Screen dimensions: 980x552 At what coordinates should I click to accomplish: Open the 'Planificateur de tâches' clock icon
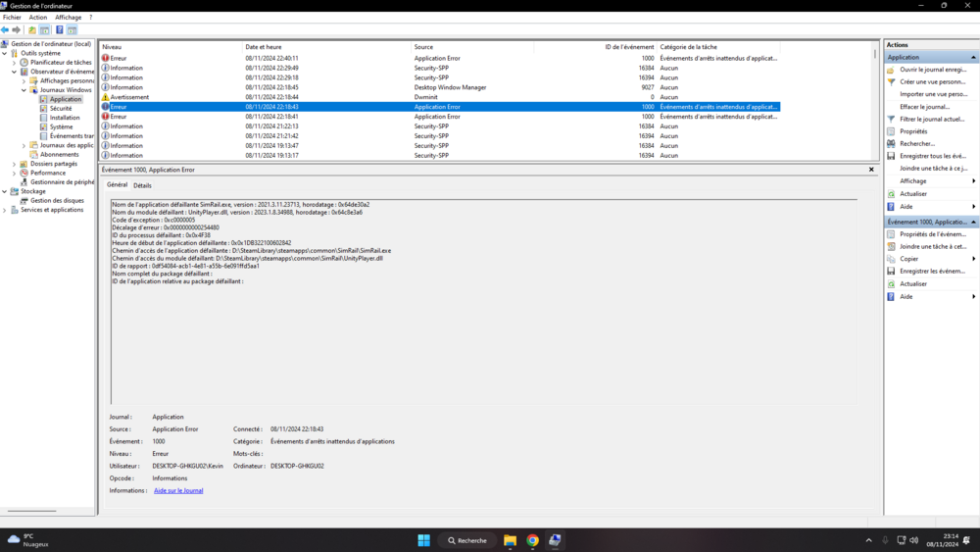tap(24, 62)
